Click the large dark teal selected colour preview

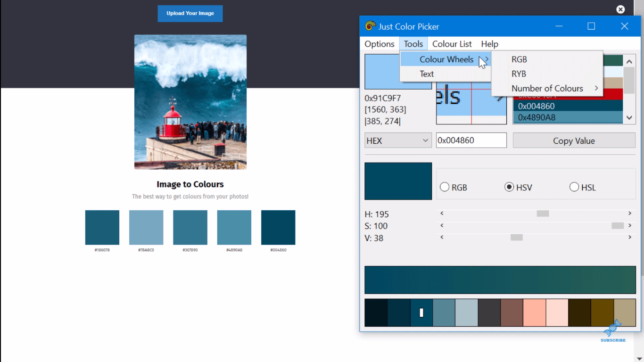click(398, 181)
